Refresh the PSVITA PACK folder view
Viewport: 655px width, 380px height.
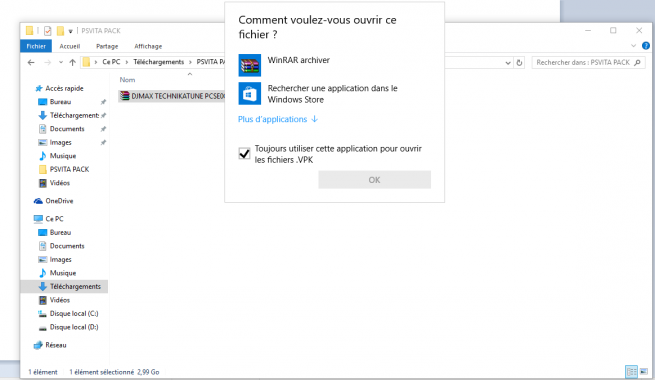click(x=519, y=63)
